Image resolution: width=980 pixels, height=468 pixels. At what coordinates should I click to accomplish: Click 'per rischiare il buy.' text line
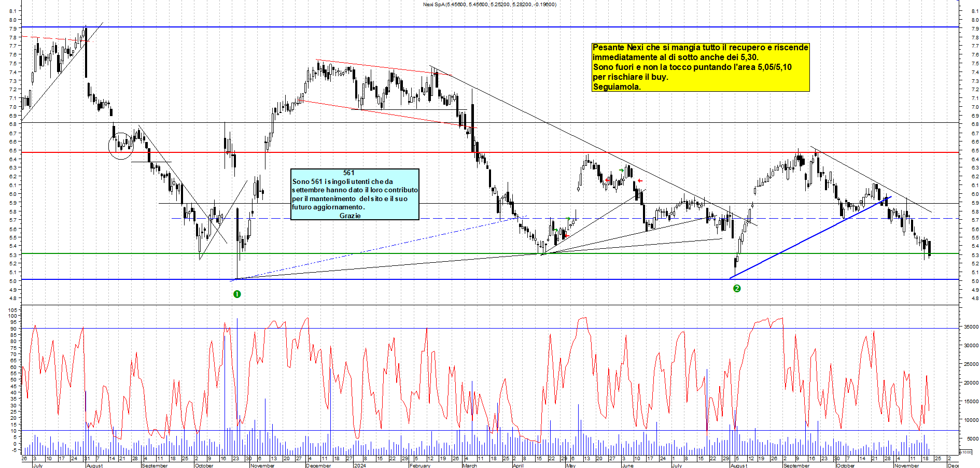tap(631, 77)
